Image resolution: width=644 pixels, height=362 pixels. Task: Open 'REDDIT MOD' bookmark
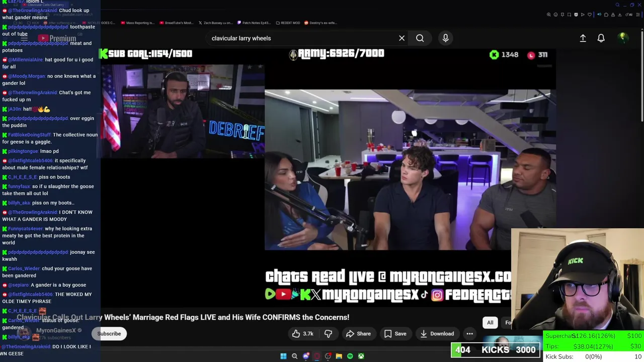287,23
